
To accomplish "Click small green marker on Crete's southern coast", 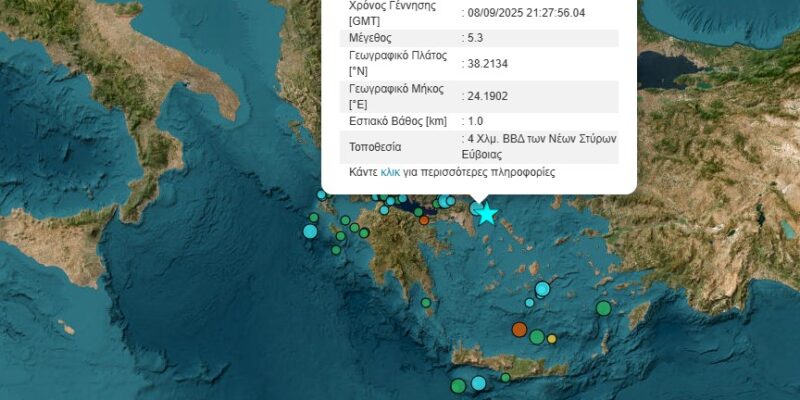I will (x=506, y=377).
